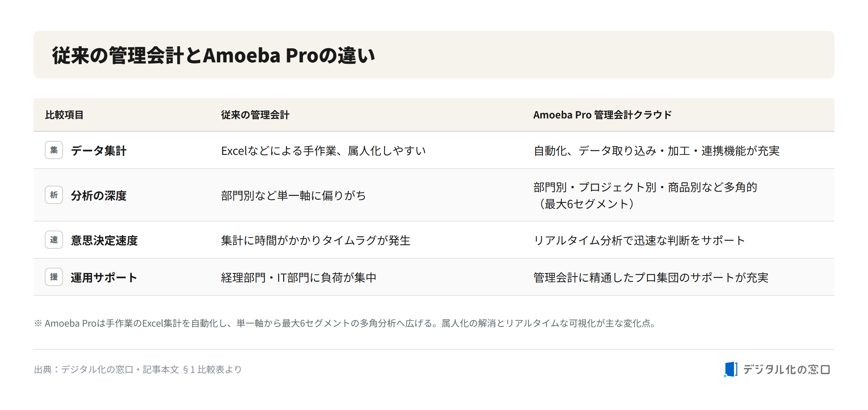Click the blue デジタル化の窓口 logo icon
Image resolution: width=868 pixels, height=410 pixels.
731,369
